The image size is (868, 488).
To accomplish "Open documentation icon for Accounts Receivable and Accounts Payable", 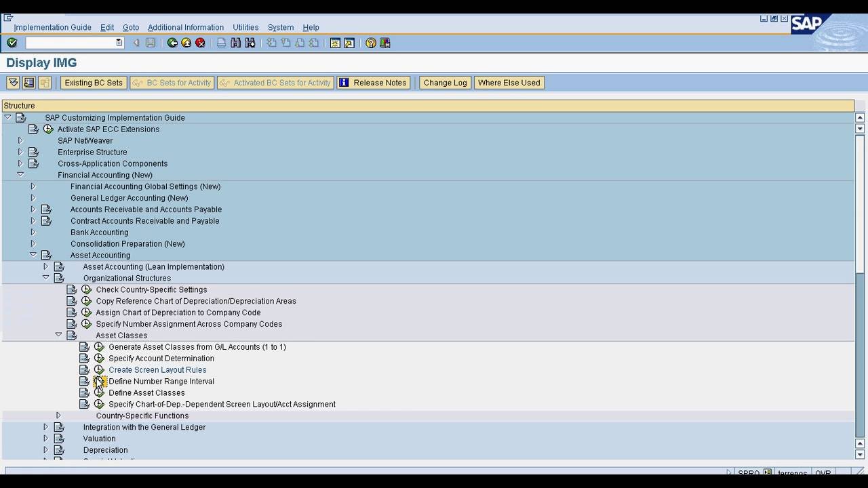I will (46, 209).
